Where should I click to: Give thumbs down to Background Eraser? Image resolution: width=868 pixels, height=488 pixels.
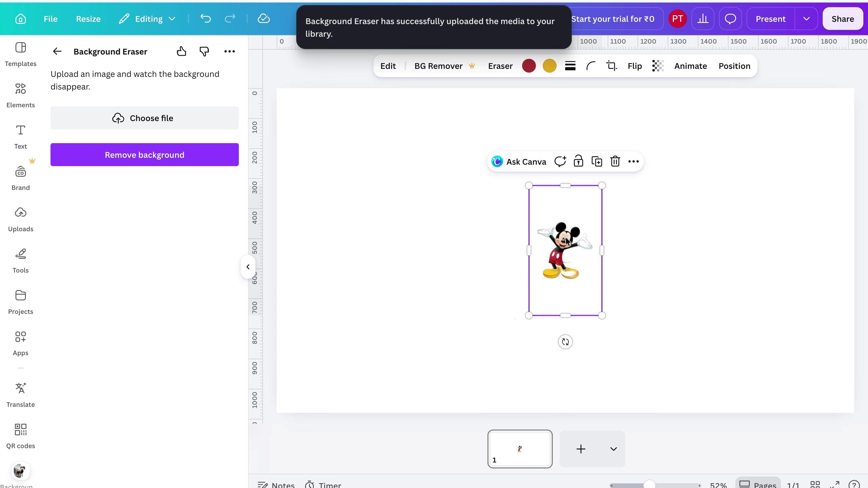click(204, 51)
